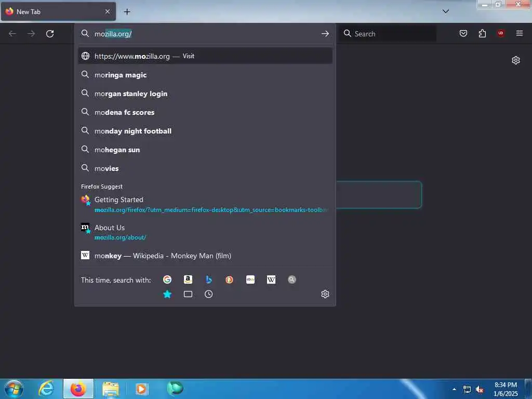Open the green round taskbar application icon

[x=175, y=388]
